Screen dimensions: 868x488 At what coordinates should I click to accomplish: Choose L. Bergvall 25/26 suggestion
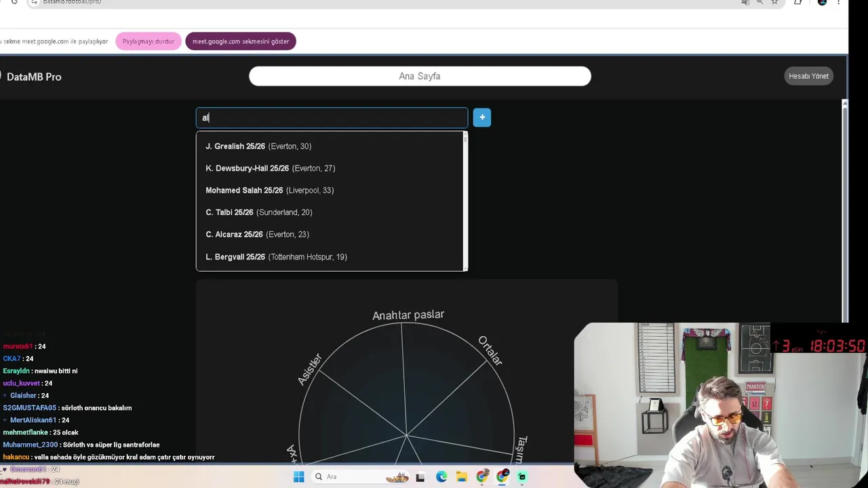tap(329, 257)
